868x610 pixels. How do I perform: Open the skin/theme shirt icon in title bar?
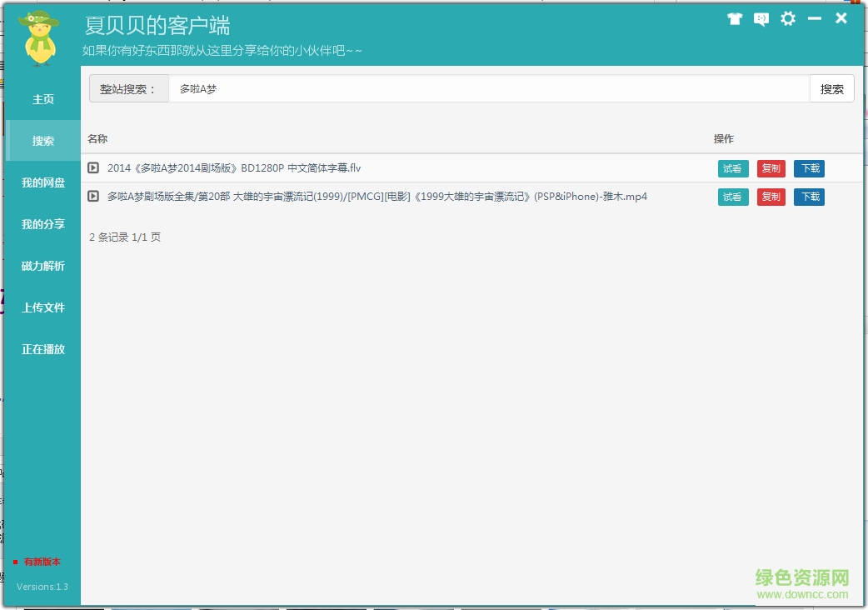(x=735, y=18)
